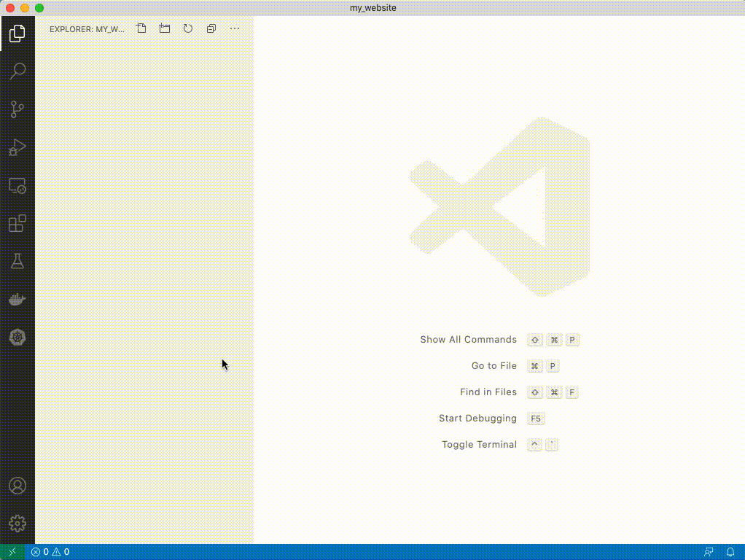Show the Remote Explorer panel
745x560 pixels.
(17, 186)
